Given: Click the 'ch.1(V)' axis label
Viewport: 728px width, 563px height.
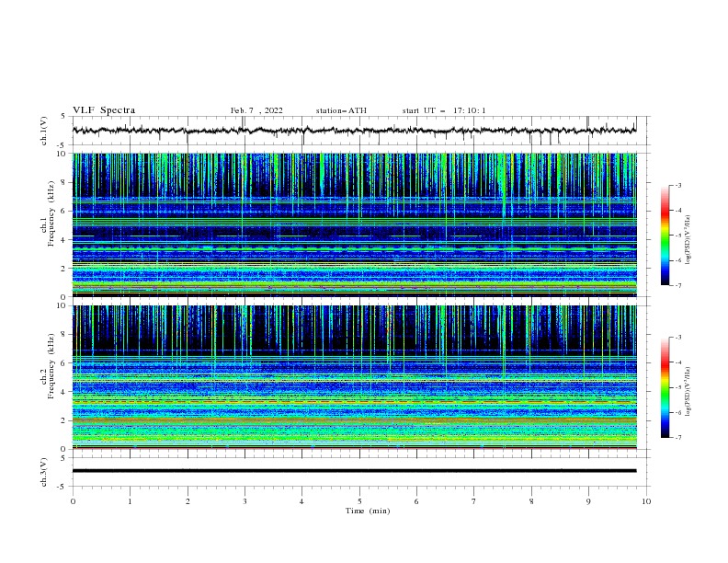Looking at the screenshot, I should click(44, 131).
